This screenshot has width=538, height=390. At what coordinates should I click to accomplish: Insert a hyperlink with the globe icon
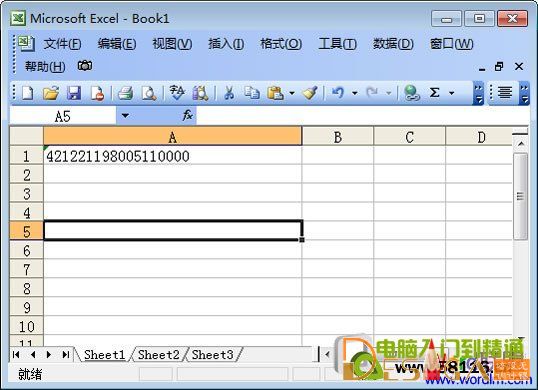(411, 93)
